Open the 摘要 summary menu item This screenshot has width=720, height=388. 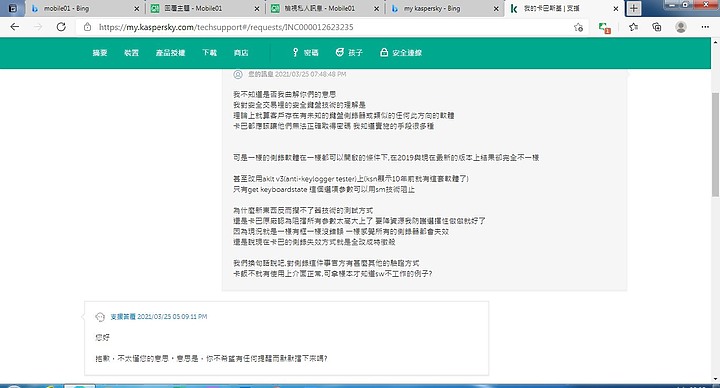pyautogui.click(x=100, y=53)
